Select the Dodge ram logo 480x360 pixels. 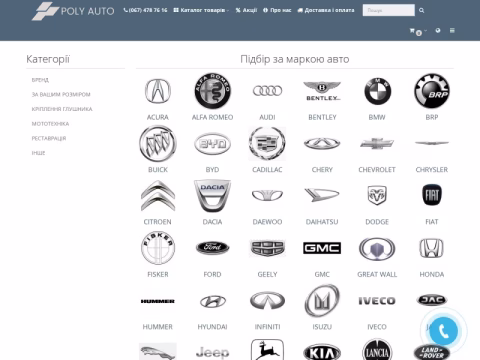[x=377, y=195]
